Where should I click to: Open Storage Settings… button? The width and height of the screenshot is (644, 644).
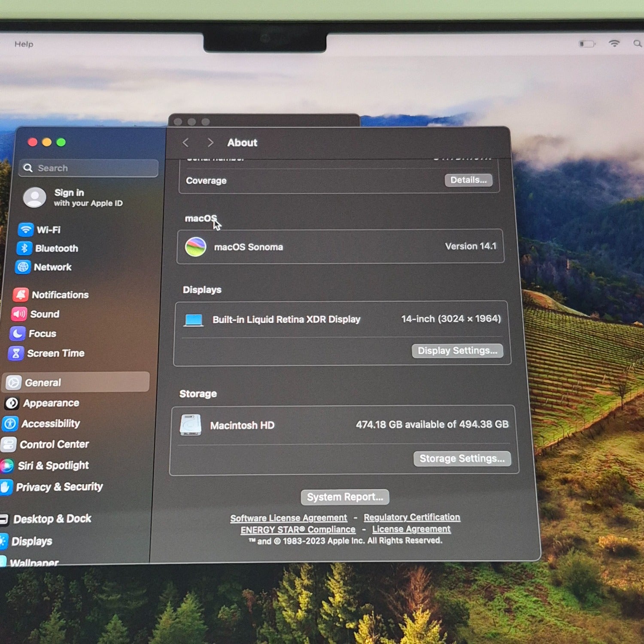click(462, 459)
